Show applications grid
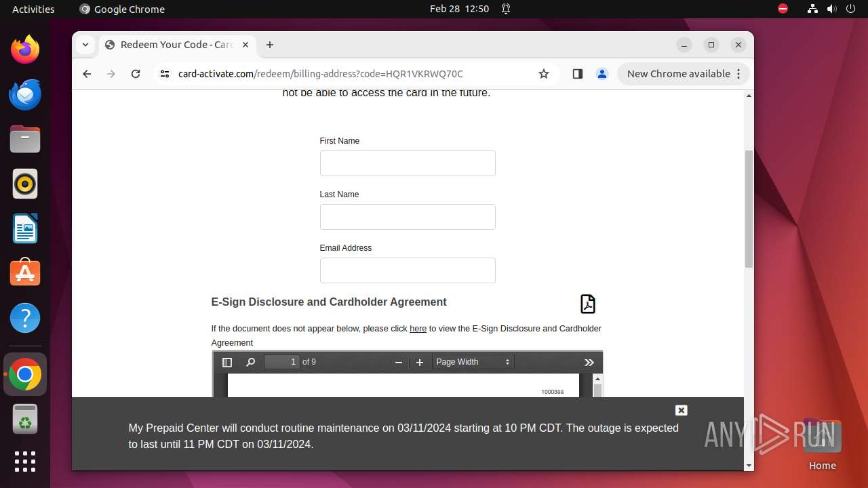Screen dimensions: 868x488 pyautogui.click(x=25, y=462)
